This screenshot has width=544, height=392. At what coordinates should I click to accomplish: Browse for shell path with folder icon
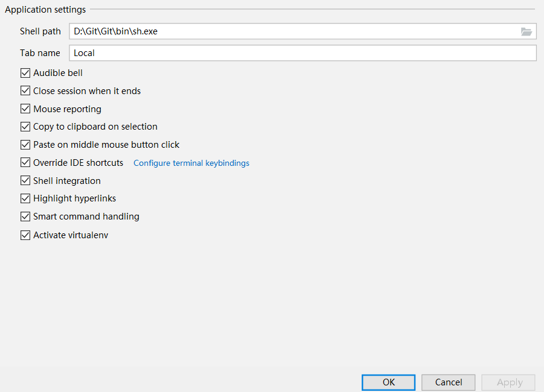[x=526, y=31]
